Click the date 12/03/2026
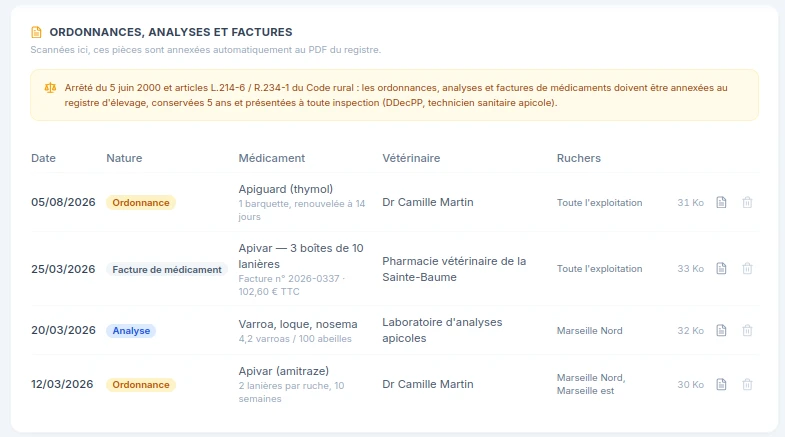Viewport: 785px width, 437px height. point(62,384)
